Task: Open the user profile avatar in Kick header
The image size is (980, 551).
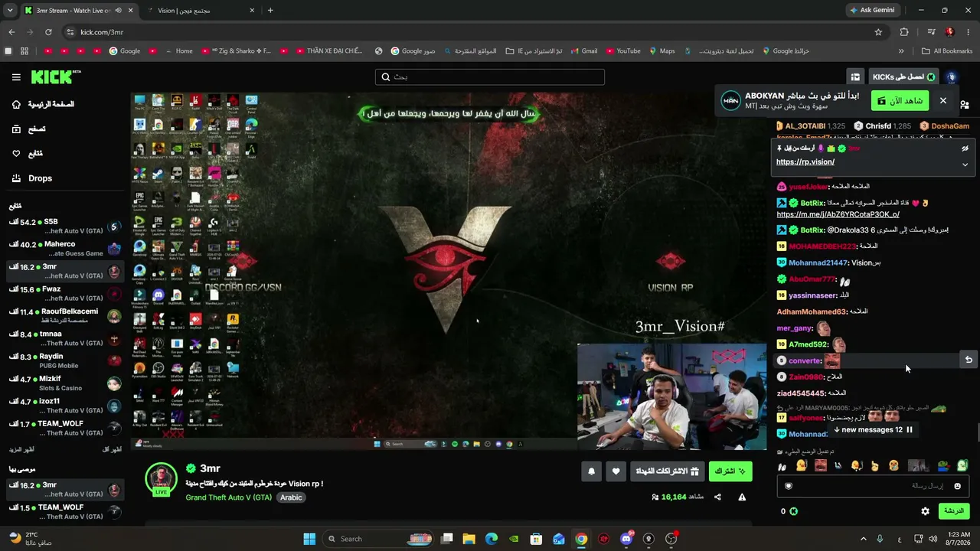Action: (951, 77)
